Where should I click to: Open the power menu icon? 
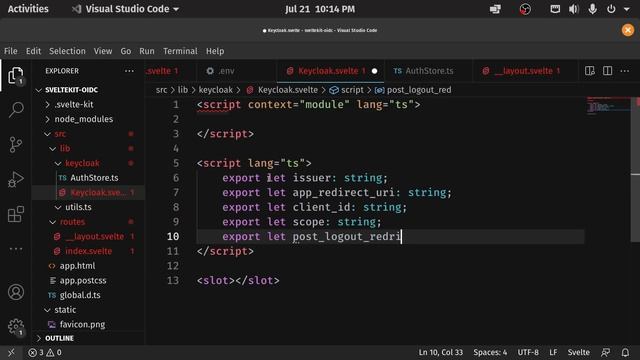tap(611, 9)
